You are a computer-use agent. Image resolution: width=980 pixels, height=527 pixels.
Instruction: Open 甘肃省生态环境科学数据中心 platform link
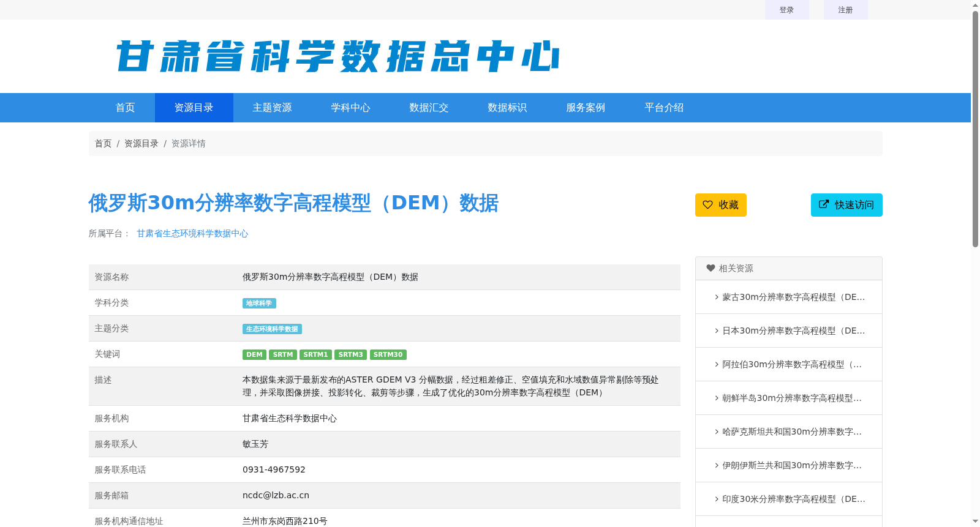coord(192,233)
